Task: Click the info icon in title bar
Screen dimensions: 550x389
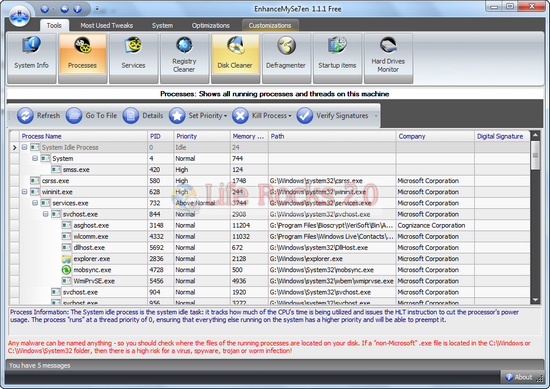Action: pos(78,9)
